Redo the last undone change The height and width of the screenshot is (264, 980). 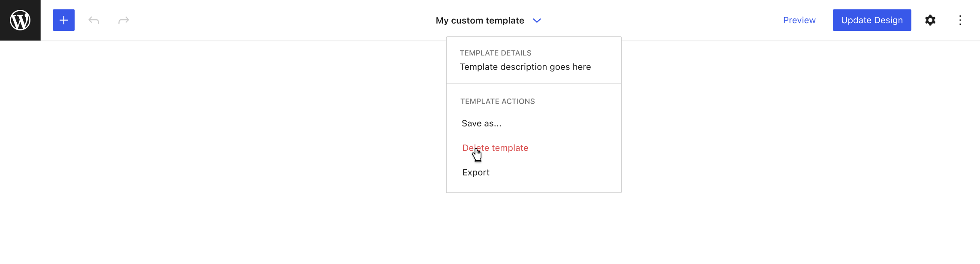pyautogui.click(x=123, y=20)
